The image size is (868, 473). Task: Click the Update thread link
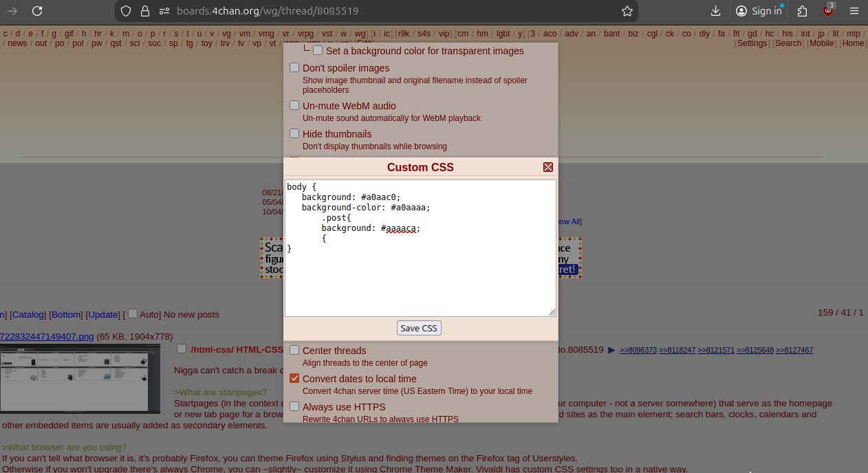[103, 314]
